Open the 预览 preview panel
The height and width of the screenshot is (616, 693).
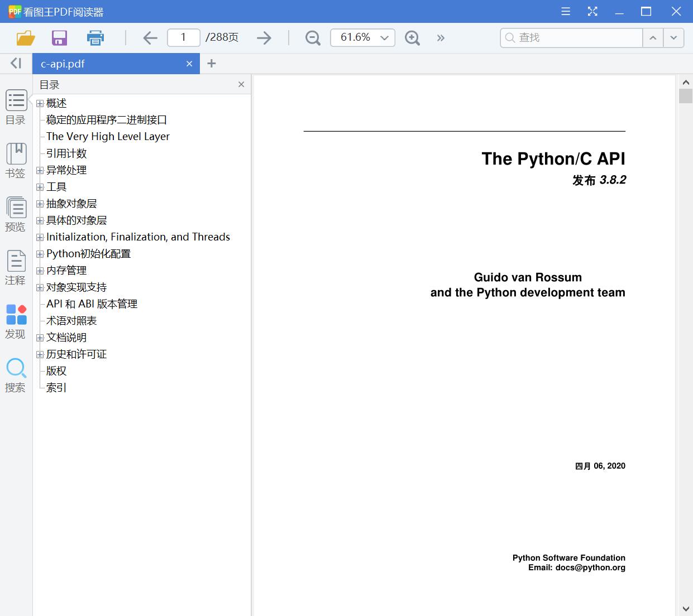click(16, 214)
